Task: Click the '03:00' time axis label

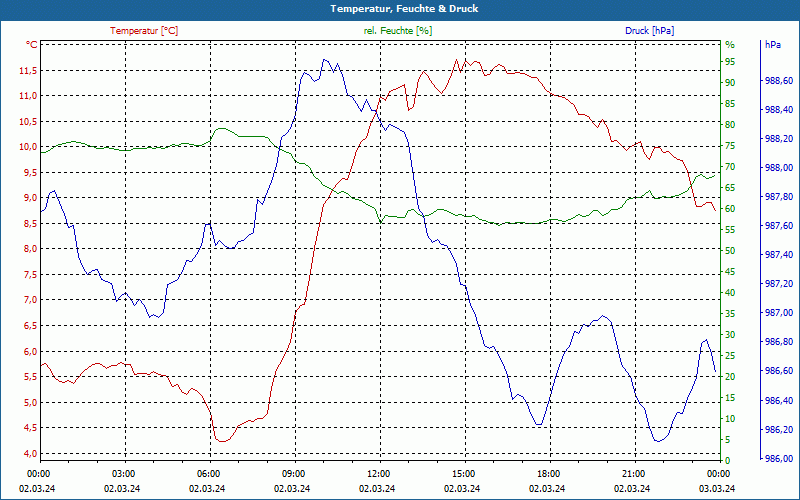Action: 122,473
